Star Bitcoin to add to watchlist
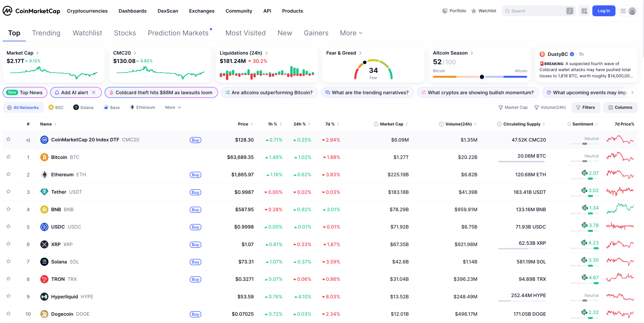This screenshot has height=323, width=644. [x=8, y=157]
